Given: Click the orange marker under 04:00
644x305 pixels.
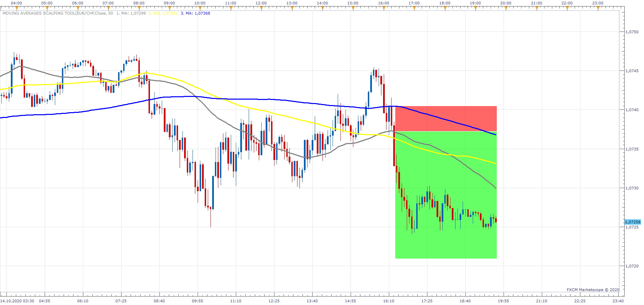Looking at the screenshot, I should point(17,8).
